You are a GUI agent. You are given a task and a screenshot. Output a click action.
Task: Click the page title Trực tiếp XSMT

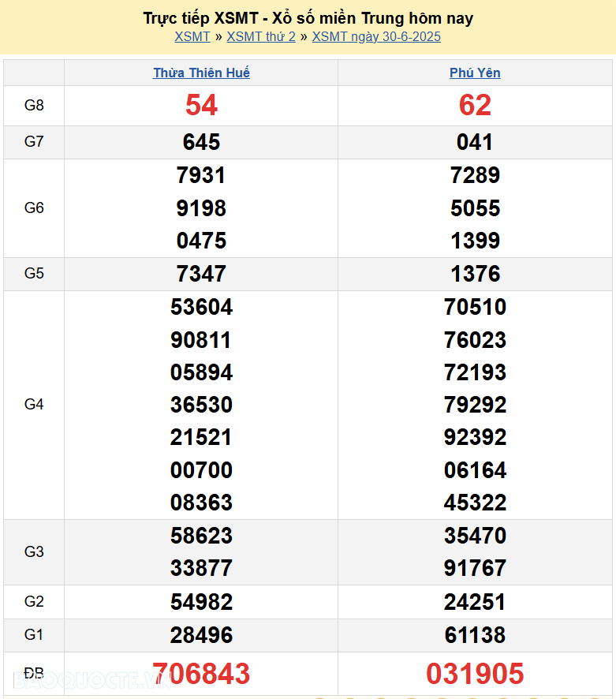pos(308,18)
